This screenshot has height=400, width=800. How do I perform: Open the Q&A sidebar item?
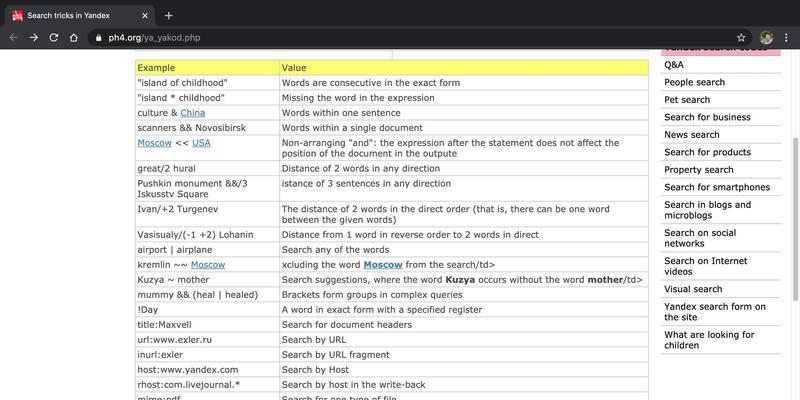[674, 65]
